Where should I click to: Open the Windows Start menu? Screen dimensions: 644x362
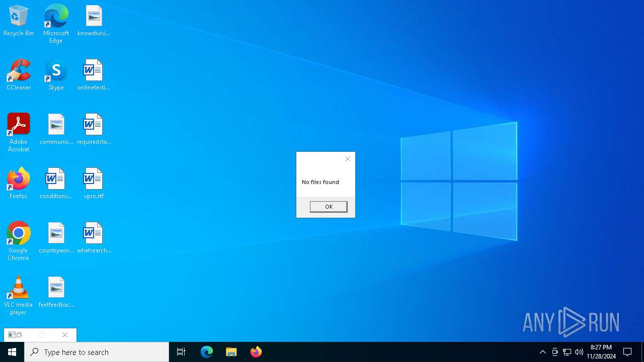click(x=12, y=352)
